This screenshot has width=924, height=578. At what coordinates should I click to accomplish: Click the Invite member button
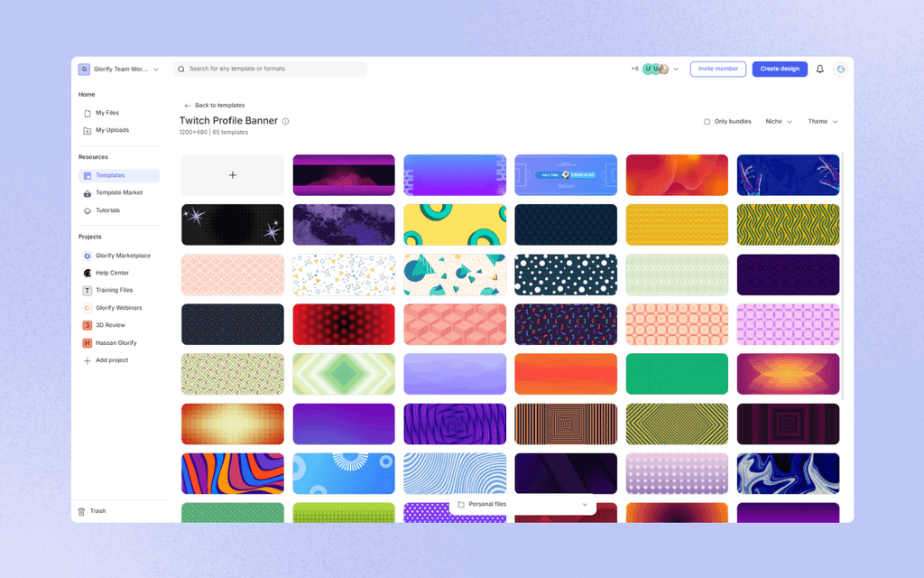coord(717,69)
